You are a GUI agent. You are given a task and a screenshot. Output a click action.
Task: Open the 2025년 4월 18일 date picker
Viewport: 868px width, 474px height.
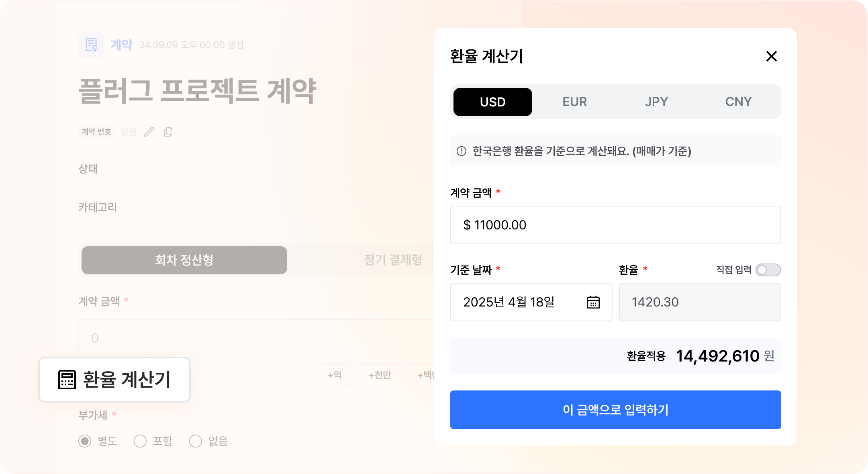point(518,302)
